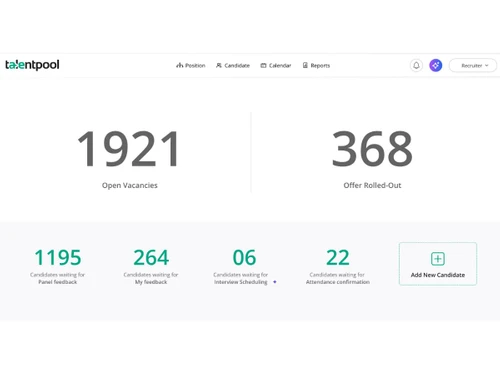Click the Offer Rolled-Out label

tap(372, 185)
